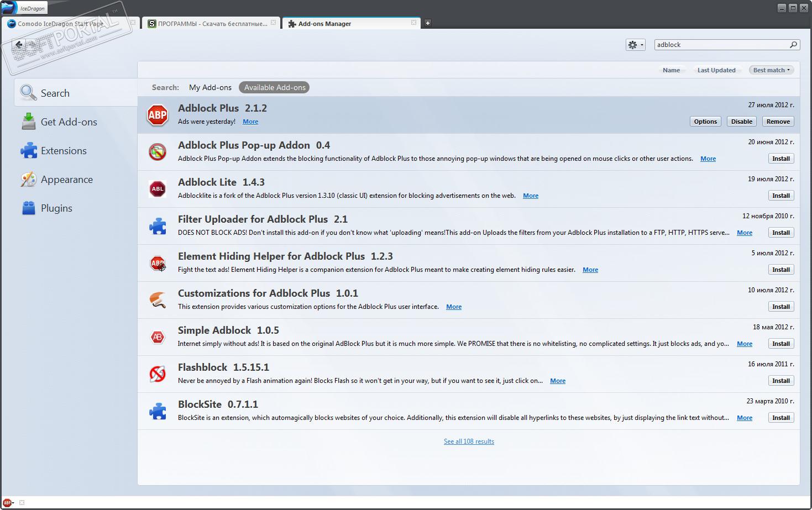Viewport: 812px width, 510px height.
Task: Click the Simple Adblock AB icon
Action: click(158, 337)
